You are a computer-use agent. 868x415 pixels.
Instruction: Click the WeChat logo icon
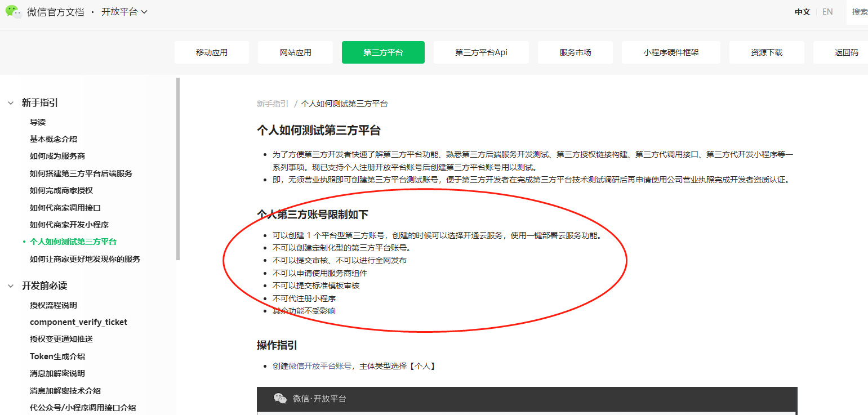point(14,12)
